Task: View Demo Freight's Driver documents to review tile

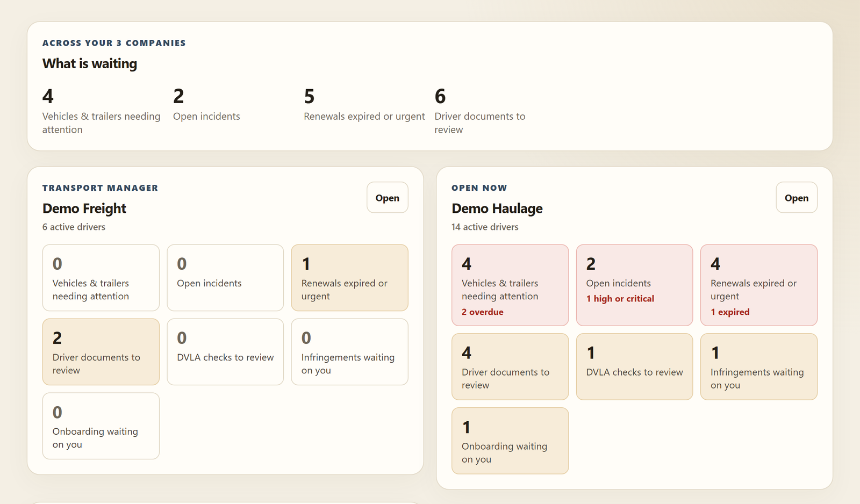Action: pyautogui.click(x=101, y=352)
